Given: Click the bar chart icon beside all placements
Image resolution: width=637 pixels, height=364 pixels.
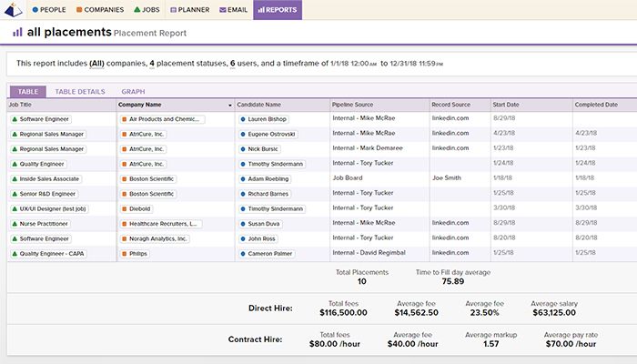Looking at the screenshot, I should (x=17, y=32).
